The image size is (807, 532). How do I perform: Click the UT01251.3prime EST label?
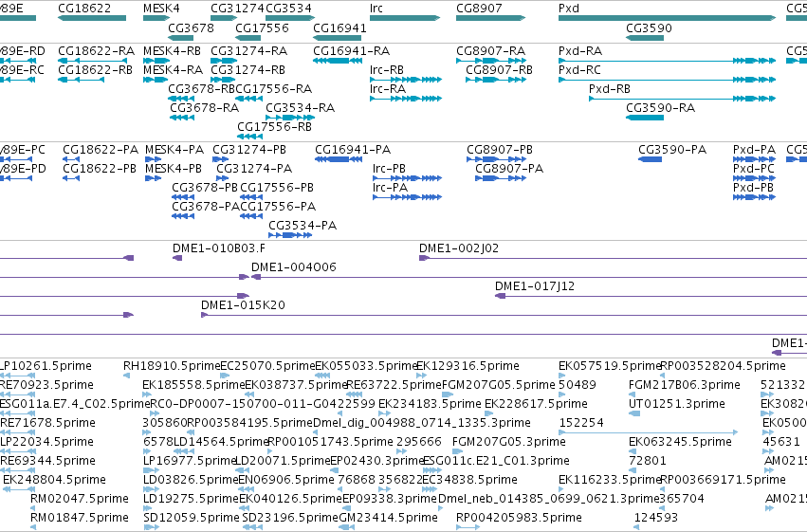(677, 404)
